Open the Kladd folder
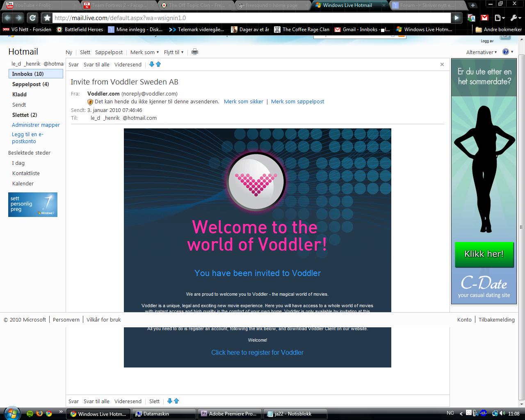Image resolution: width=525 pixels, height=420 pixels. point(19,94)
